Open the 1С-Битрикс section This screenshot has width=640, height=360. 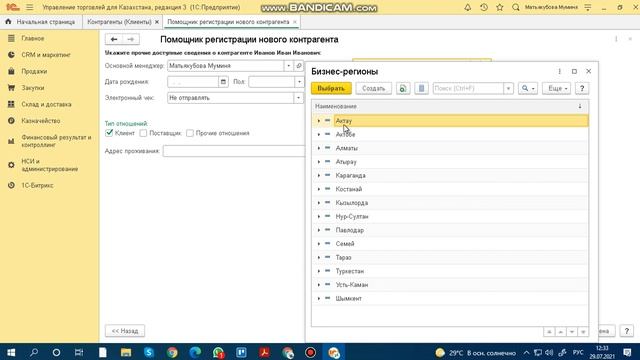pos(37,185)
